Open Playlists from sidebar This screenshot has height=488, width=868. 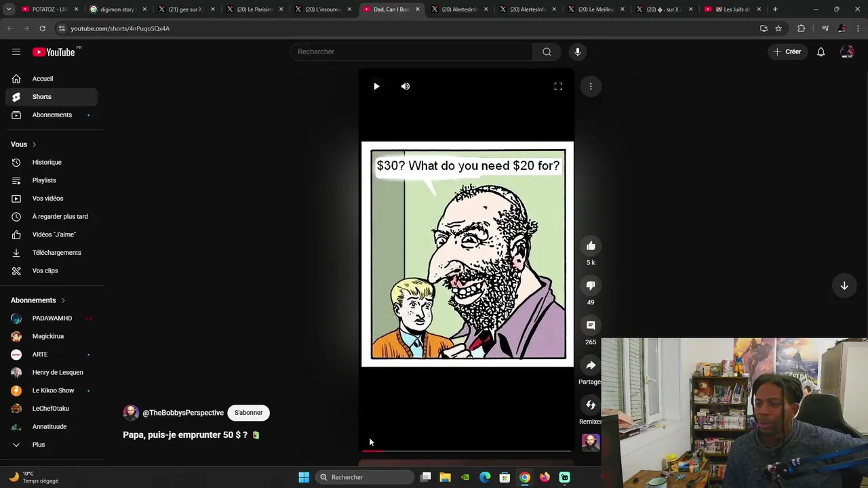(x=52, y=180)
